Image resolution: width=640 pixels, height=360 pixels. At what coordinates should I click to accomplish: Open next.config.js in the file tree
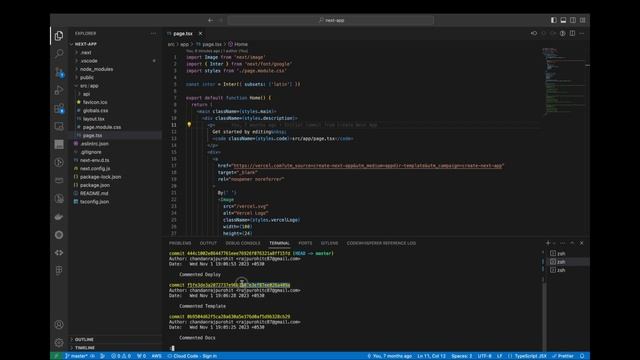tap(95, 169)
